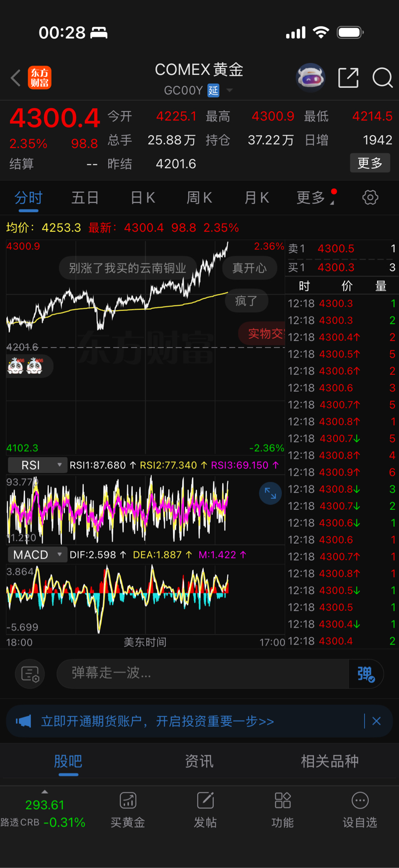Tap the 买1 4300.3 bid row
Image resolution: width=399 pixels, height=868 pixels.
(342, 268)
